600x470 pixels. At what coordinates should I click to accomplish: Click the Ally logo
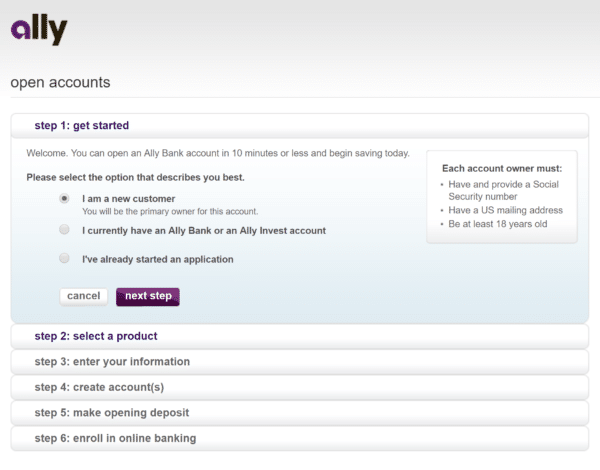pyautogui.click(x=39, y=29)
